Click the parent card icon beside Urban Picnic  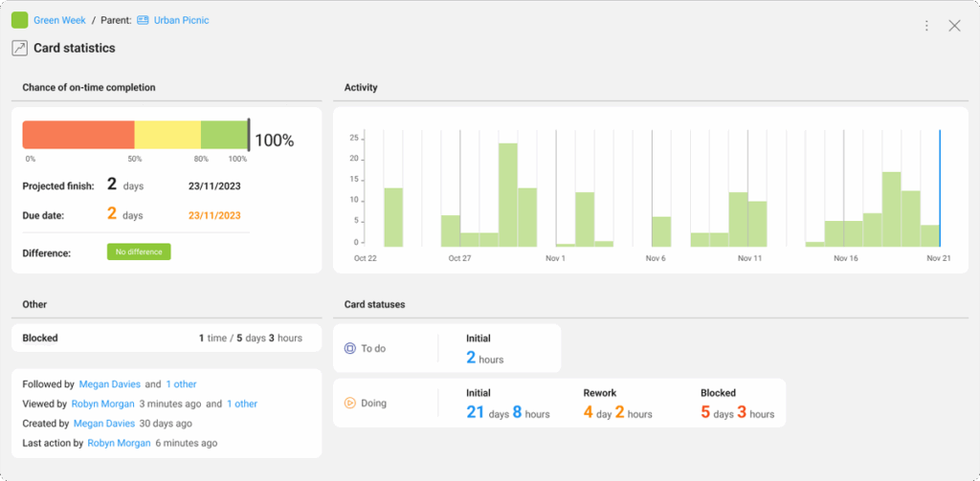click(144, 20)
